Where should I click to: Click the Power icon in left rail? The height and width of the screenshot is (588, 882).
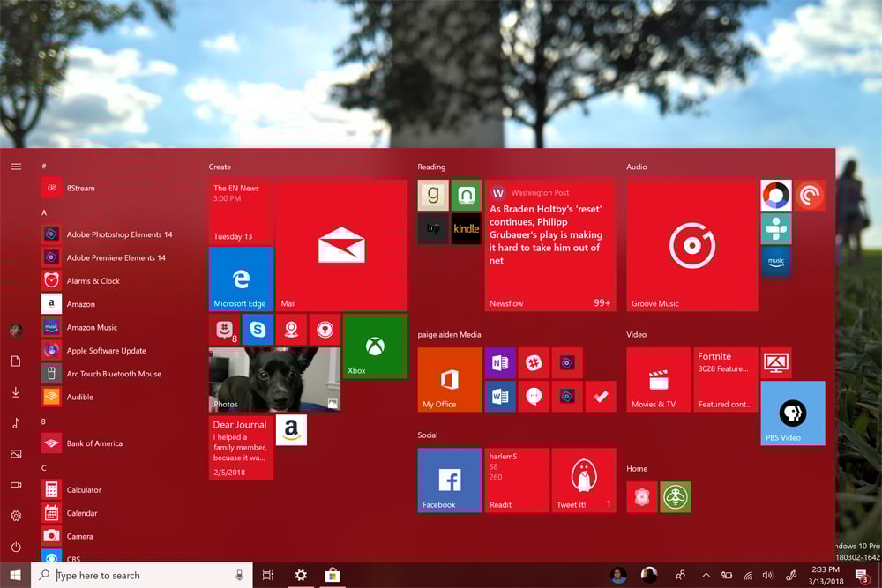[16, 547]
